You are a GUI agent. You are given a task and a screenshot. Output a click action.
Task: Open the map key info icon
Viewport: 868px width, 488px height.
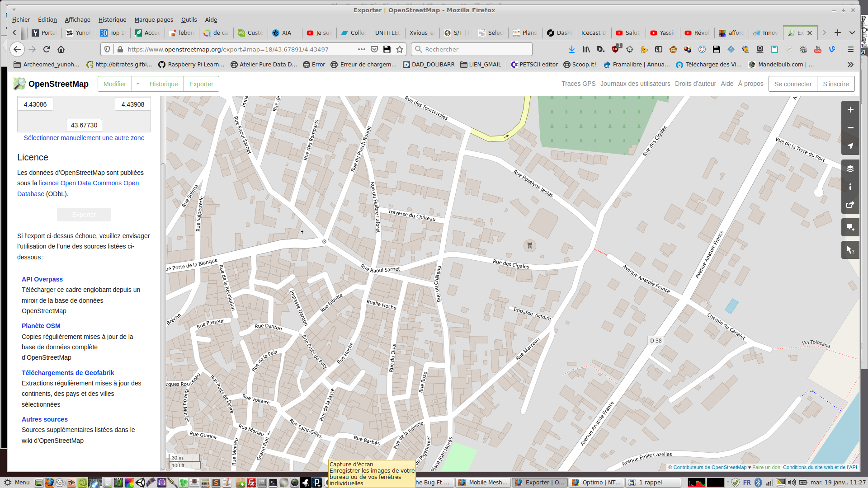(x=850, y=187)
